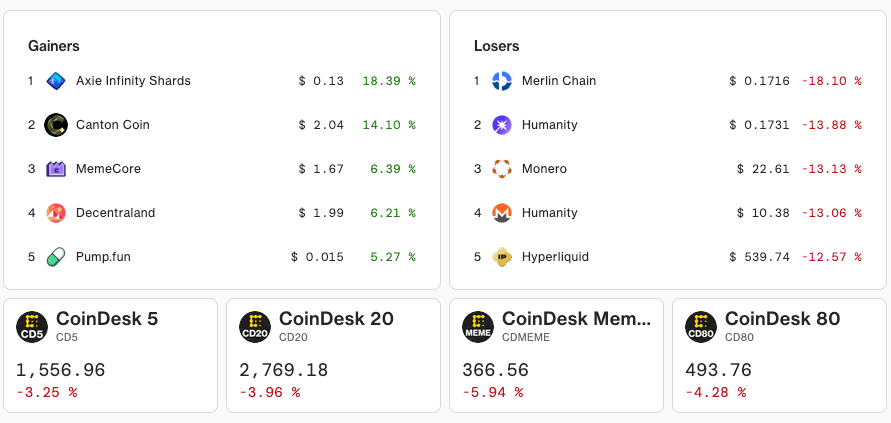Open the CoinDesk 20 index title

336,319
